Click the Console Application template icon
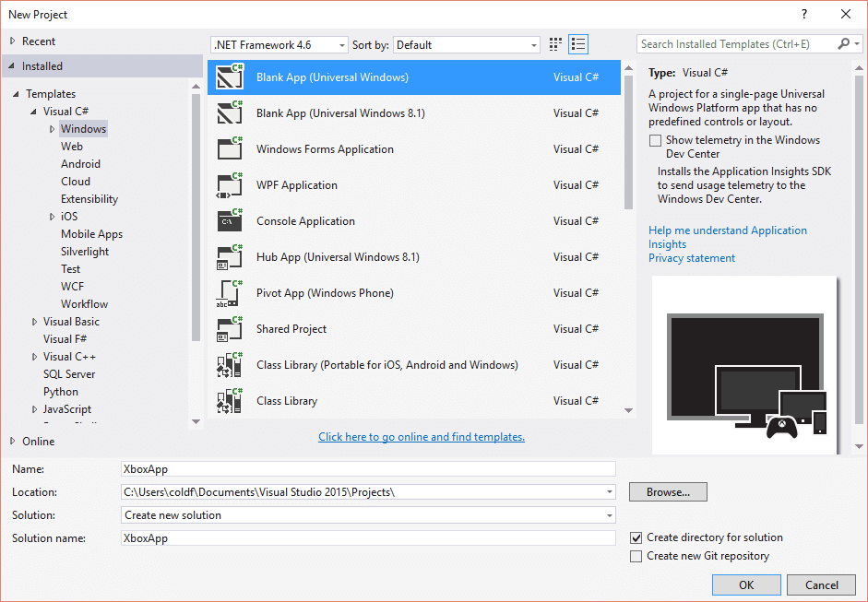The height and width of the screenshot is (602, 868). pyautogui.click(x=230, y=220)
